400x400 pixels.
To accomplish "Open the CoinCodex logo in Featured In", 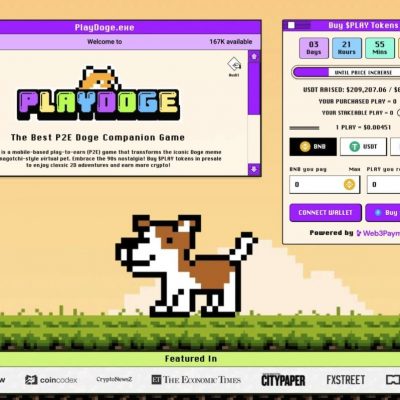I will click(51, 380).
